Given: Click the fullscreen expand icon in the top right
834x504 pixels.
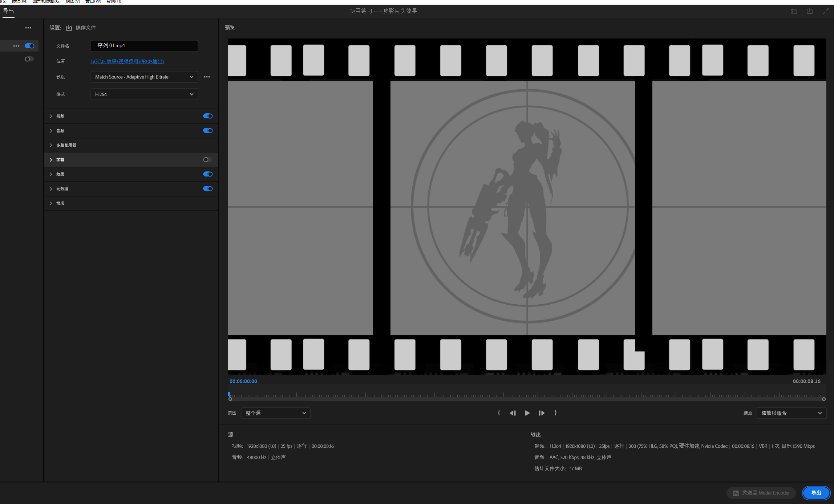Looking at the screenshot, I should [825, 11].
